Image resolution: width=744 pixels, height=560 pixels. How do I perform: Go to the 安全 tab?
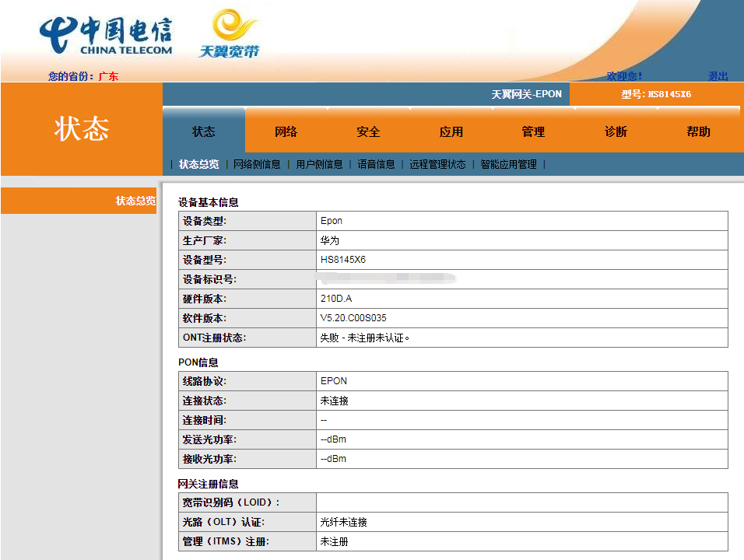coord(368,131)
